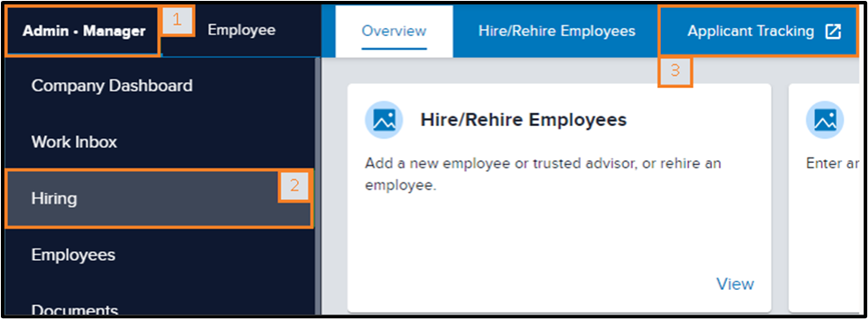This screenshot has height=319, width=868.
Task: Open Work Inbox from the sidebar
Action: tap(74, 143)
